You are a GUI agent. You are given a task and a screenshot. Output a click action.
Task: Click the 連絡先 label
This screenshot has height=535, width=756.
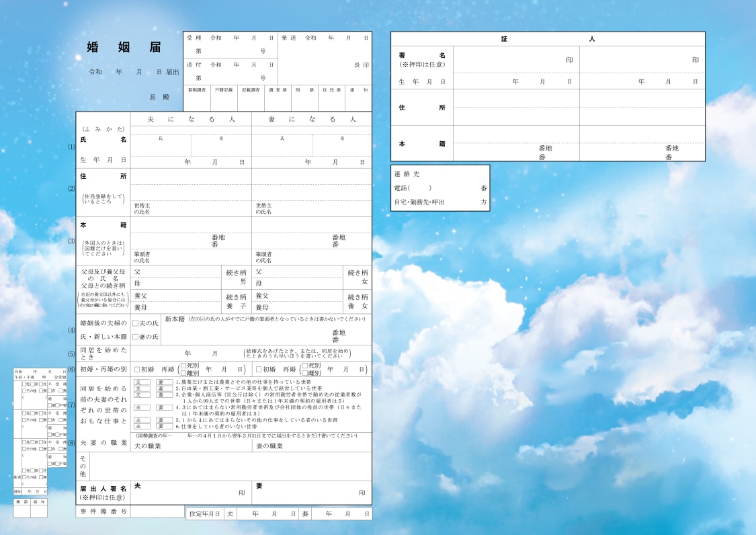point(407,173)
